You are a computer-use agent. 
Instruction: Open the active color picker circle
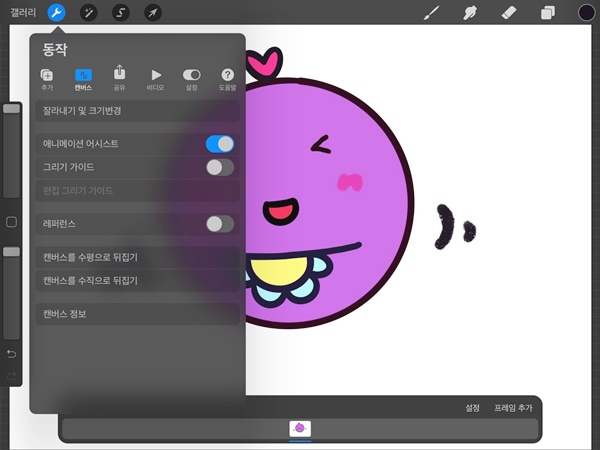(x=586, y=13)
